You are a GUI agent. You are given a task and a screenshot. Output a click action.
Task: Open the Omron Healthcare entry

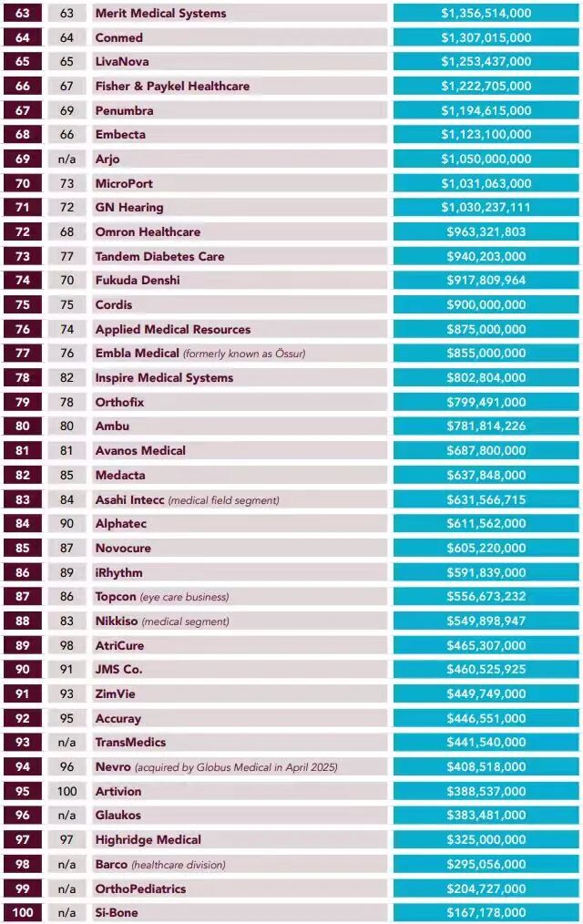pos(148,231)
